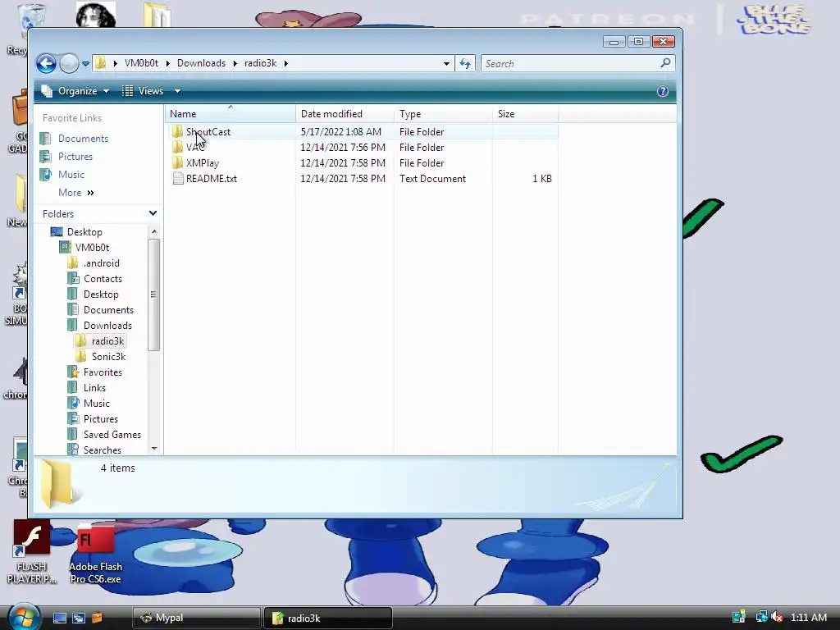Click the radio3k taskbar button
Viewport: 840px width, 630px height.
tap(328, 618)
